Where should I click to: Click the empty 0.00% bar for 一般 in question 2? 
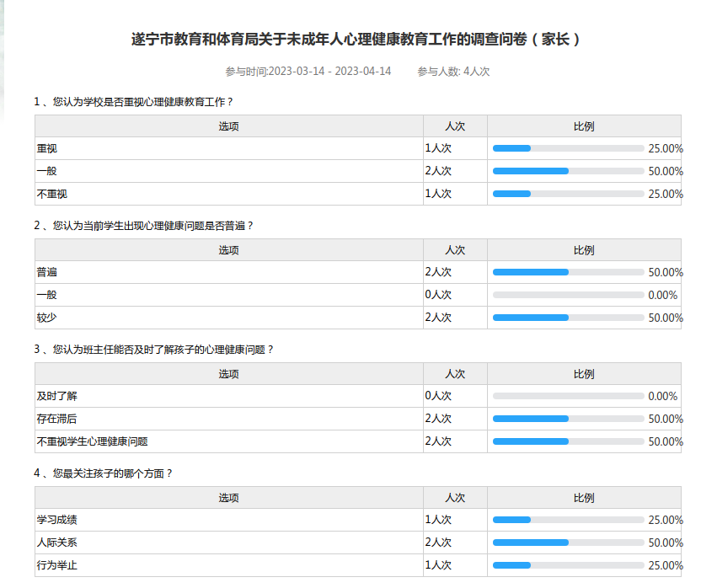point(568,295)
